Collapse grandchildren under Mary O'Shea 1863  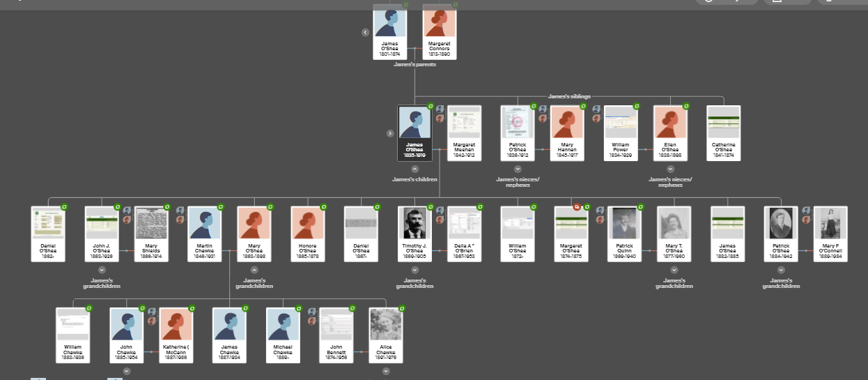point(254,270)
